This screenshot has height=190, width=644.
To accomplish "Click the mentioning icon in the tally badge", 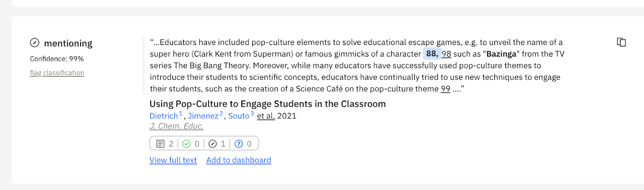I will pyautogui.click(x=213, y=144).
